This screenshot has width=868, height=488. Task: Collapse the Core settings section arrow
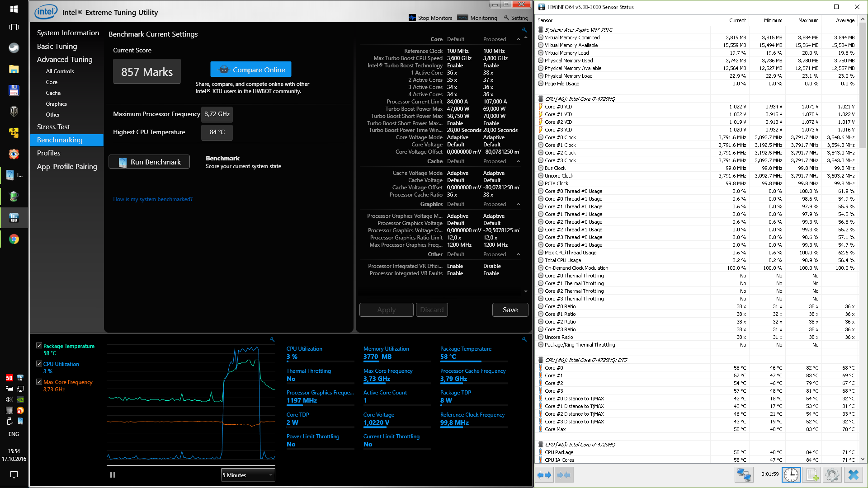[518, 39]
